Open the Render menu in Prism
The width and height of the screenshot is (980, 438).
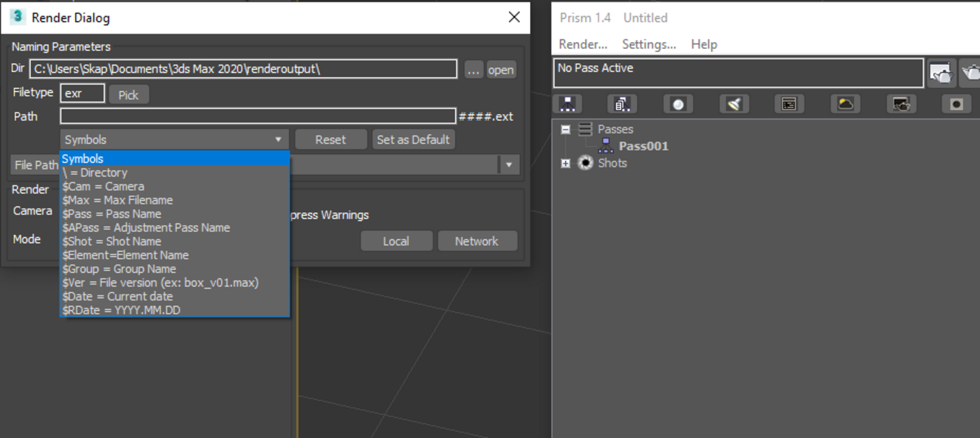click(583, 44)
